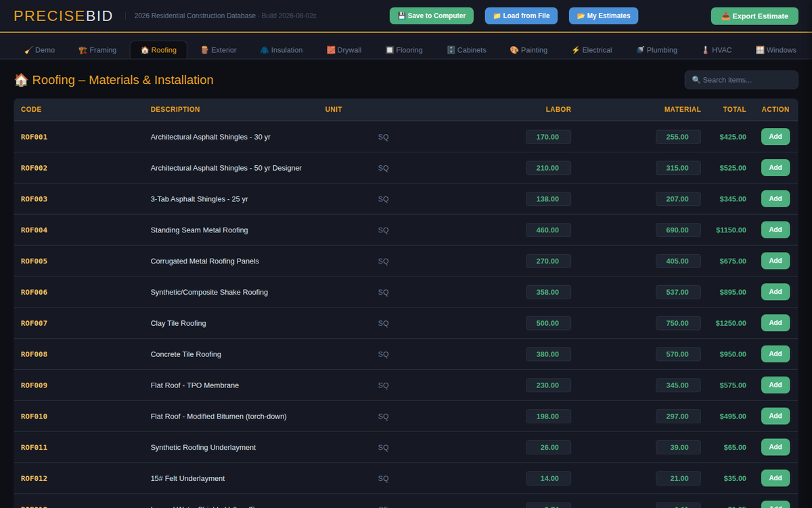Edit material cost 345.00 for TPO Membrane
The width and height of the screenshot is (812, 508).
pos(678,385)
